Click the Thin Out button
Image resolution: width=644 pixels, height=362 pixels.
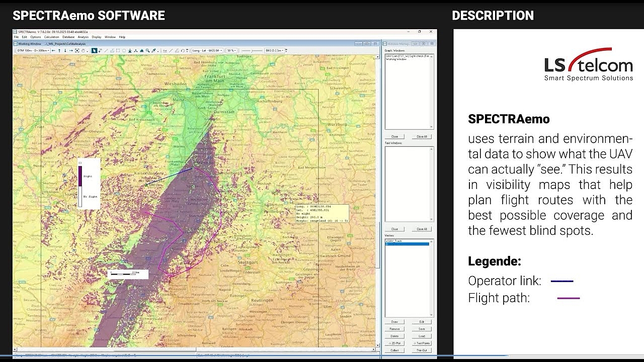tap(422, 350)
